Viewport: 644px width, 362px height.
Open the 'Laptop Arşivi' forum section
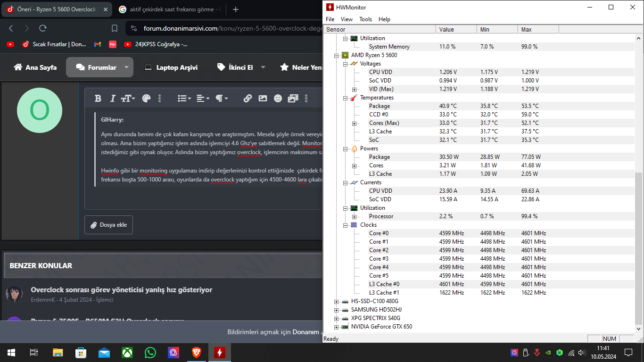[x=171, y=67]
